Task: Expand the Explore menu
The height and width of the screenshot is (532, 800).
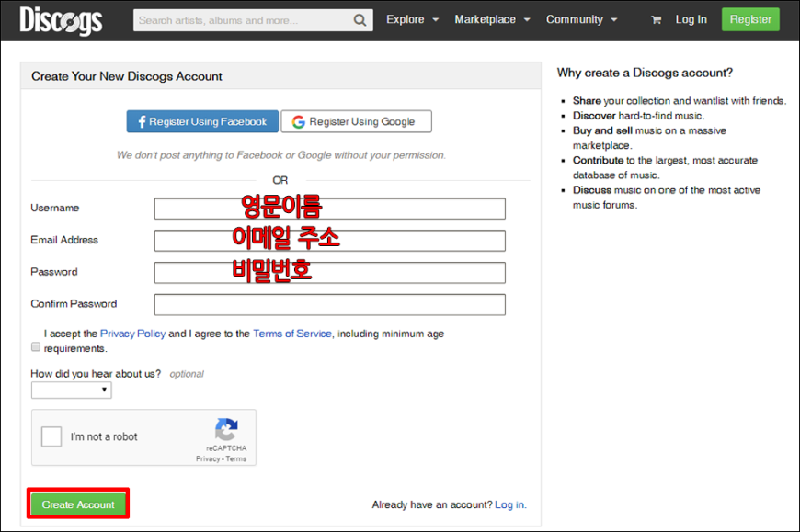Action: tap(412, 20)
